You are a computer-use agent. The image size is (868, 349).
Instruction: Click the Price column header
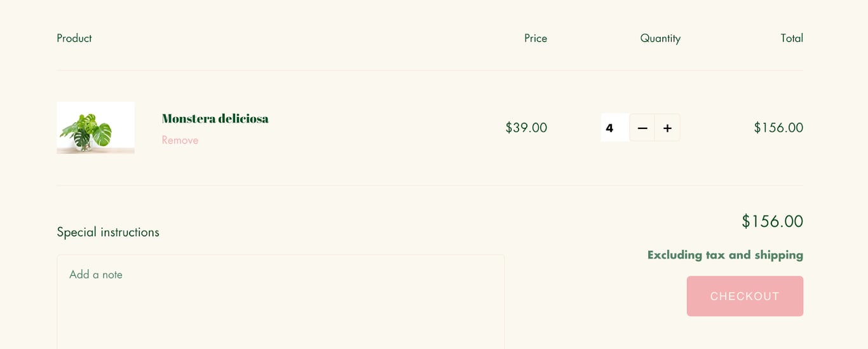point(536,38)
